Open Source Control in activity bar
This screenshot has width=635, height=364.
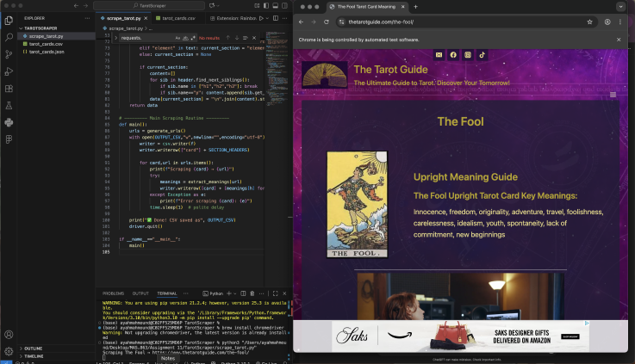pyautogui.click(x=9, y=53)
